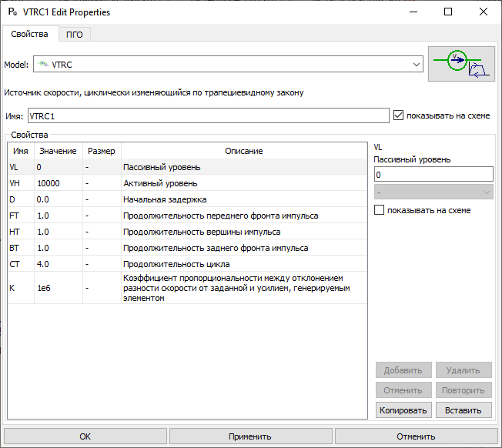Click the Имя text field containing VTRC1
The height and width of the screenshot is (448, 502).
(208, 115)
